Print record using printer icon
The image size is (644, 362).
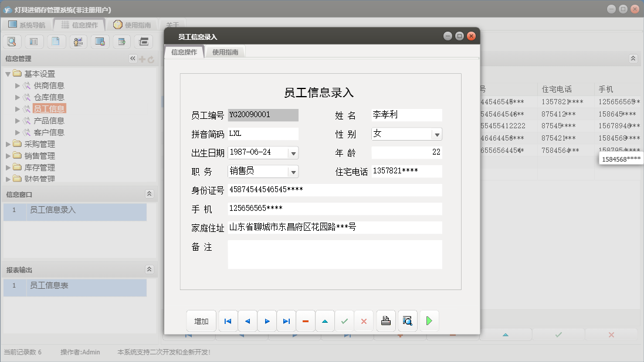385,320
